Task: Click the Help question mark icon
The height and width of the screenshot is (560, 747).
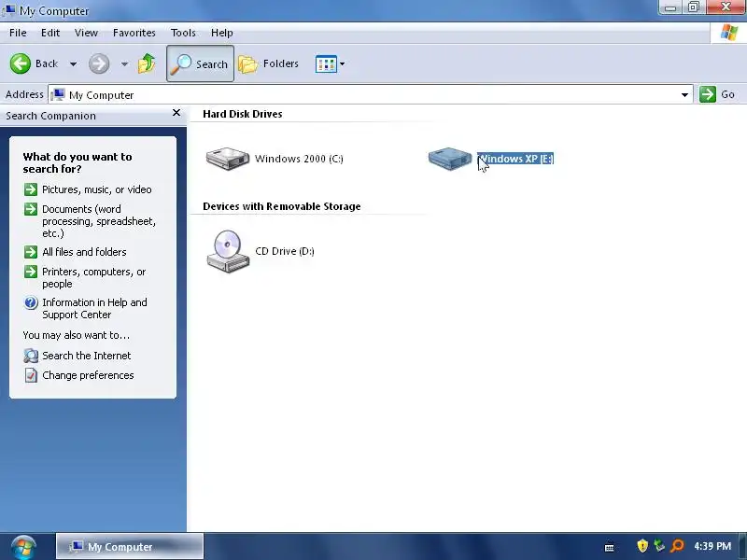Action: (31, 302)
